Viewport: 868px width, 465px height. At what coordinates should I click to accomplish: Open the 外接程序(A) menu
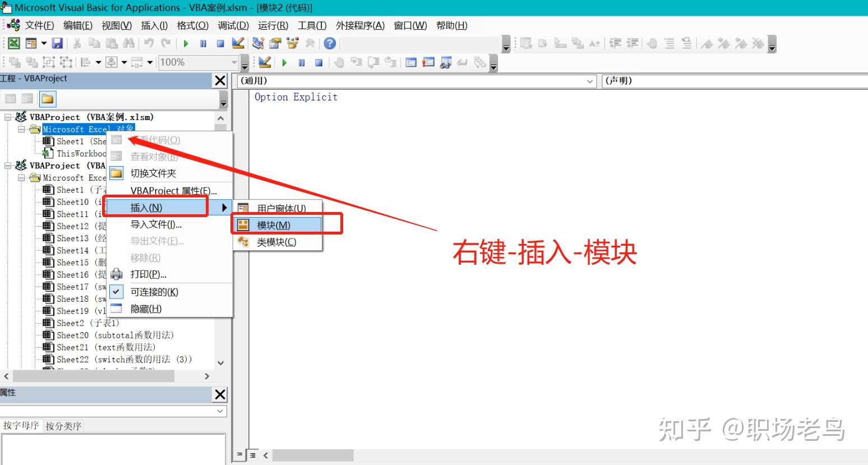point(360,25)
